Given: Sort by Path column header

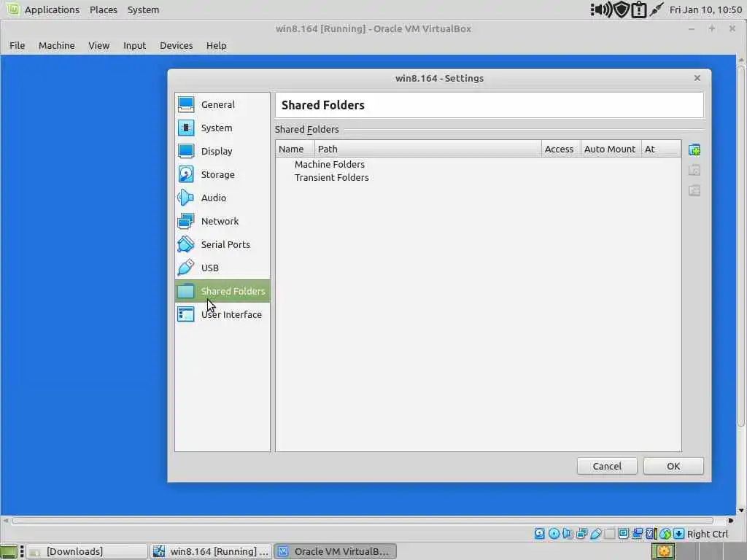Looking at the screenshot, I should (427, 149).
